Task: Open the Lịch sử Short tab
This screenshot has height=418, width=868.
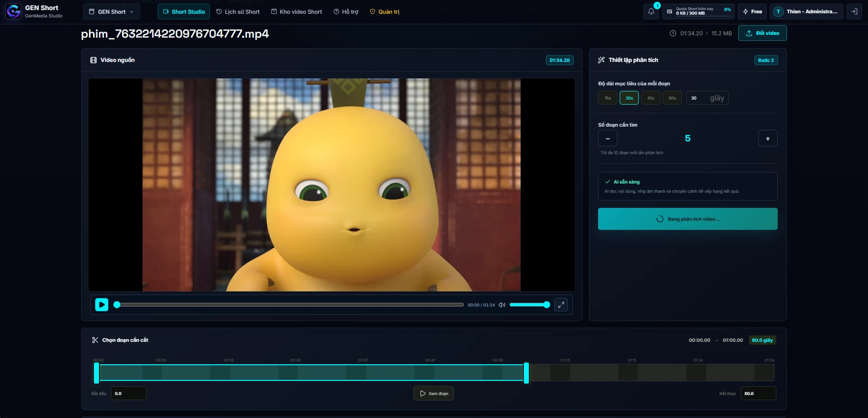Action: [x=238, y=11]
